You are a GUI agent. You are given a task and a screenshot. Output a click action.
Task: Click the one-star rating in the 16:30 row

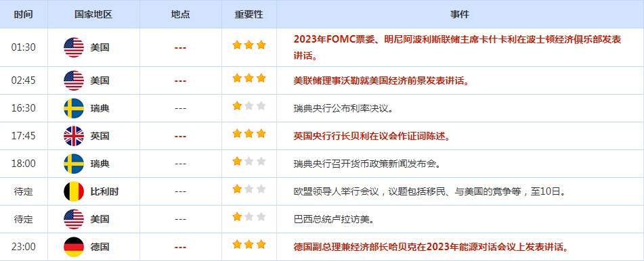click(249, 106)
